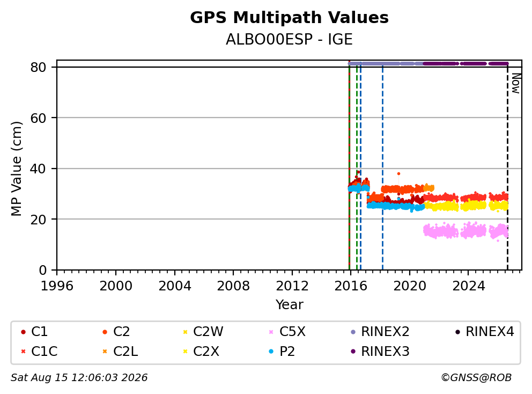Viewport: 532px width, 394px height.
Task: Click the C5X legend entry
Action: pyautogui.click(x=287, y=332)
